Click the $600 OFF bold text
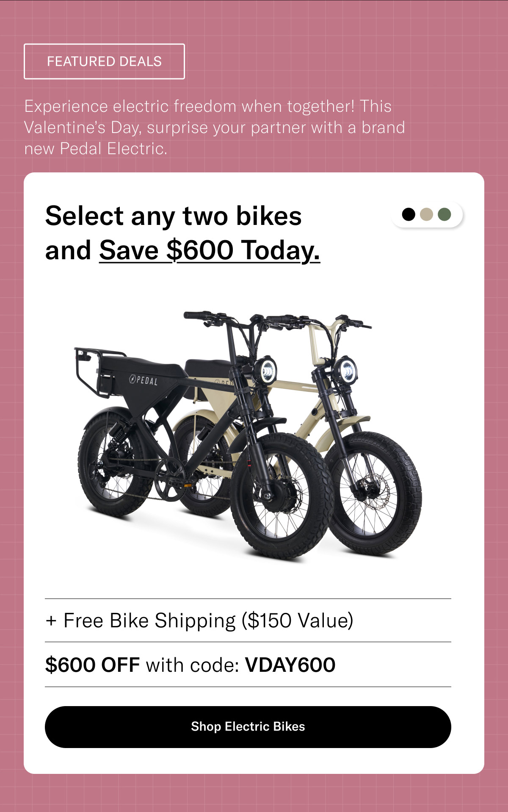508x812 pixels. (x=92, y=665)
